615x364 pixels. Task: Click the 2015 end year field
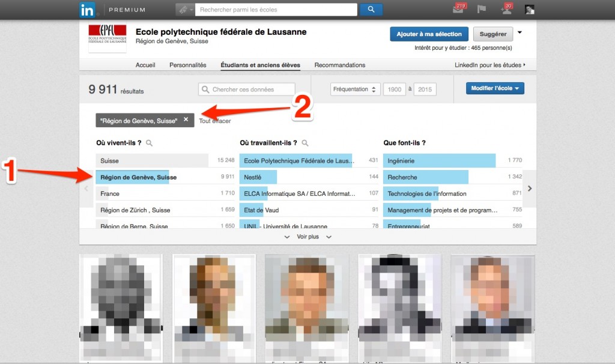pos(425,89)
